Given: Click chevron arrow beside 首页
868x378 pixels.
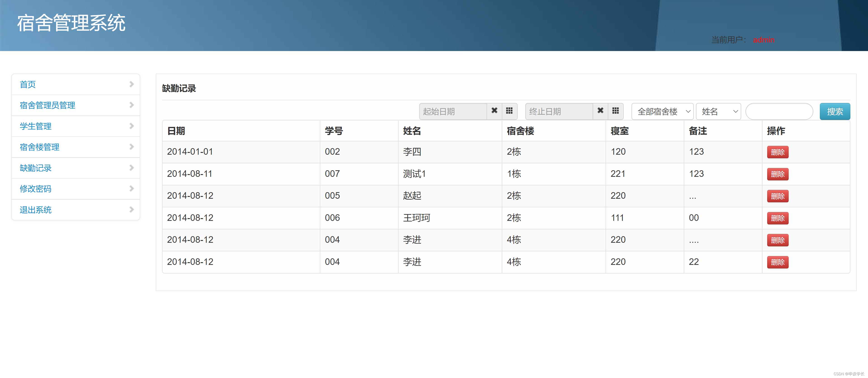Looking at the screenshot, I should tap(131, 84).
